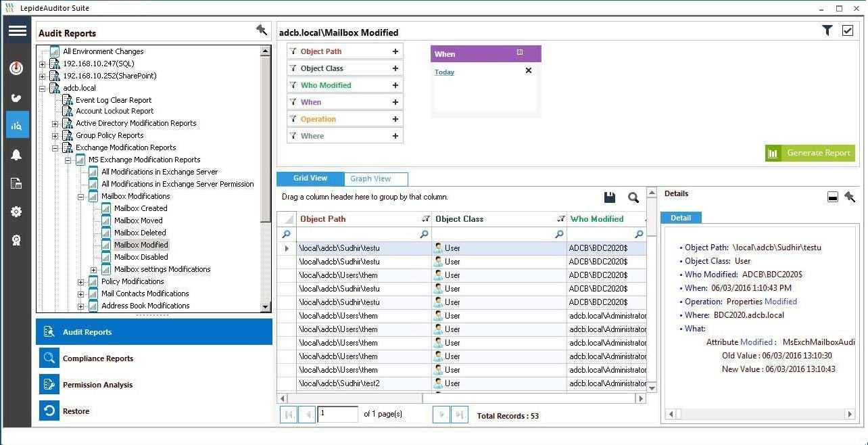Open Compliance Reports section
This screenshot has width=868, height=445.
pos(97,358)
